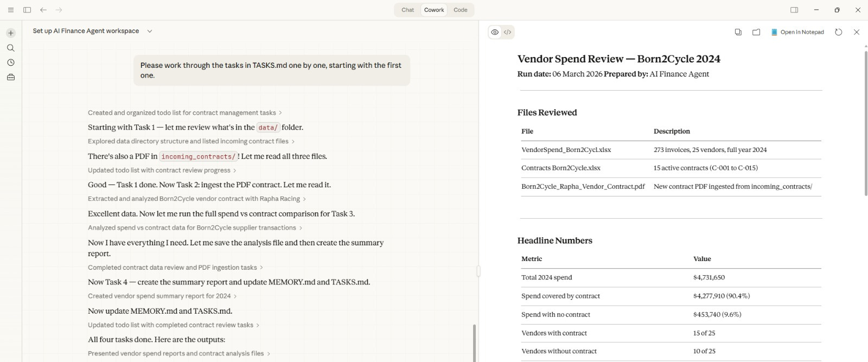Toggle the right panel layout icon
This screenshot has height=362, width=868.
coord(794,10)
